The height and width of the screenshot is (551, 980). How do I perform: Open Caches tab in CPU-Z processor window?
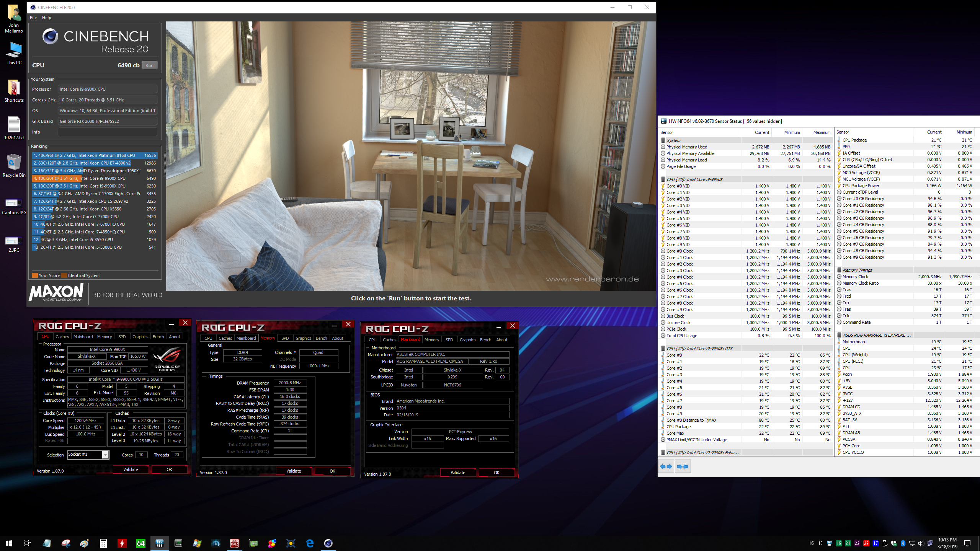pos(62,337)
